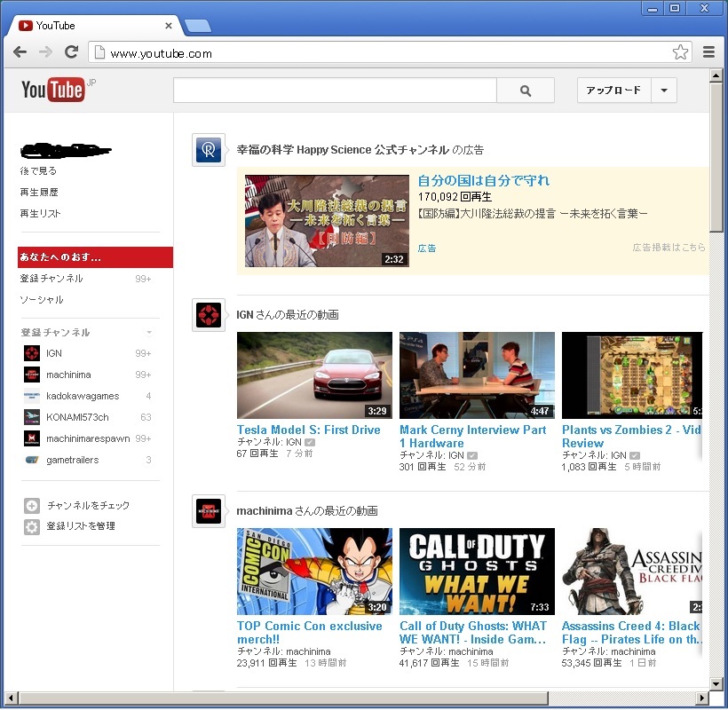
Task: Open Happy Science channel avatar icon
Action: pyautogui.click(x=209, y=150)
